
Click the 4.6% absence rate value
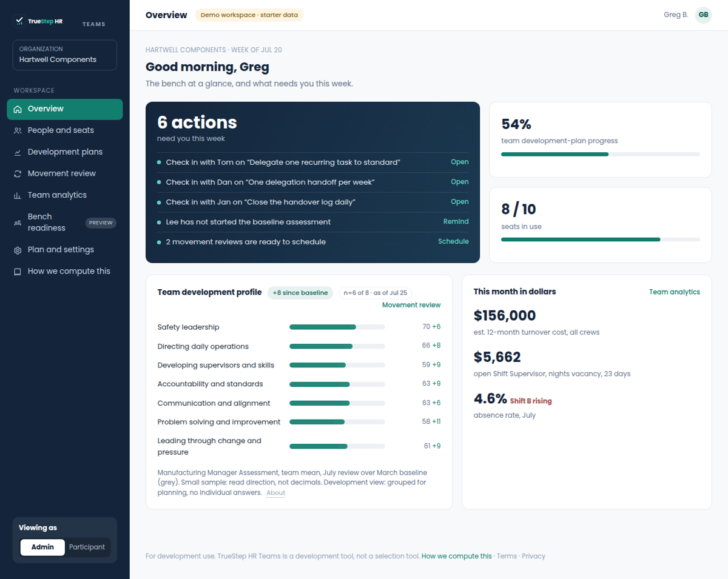[490, 398]
